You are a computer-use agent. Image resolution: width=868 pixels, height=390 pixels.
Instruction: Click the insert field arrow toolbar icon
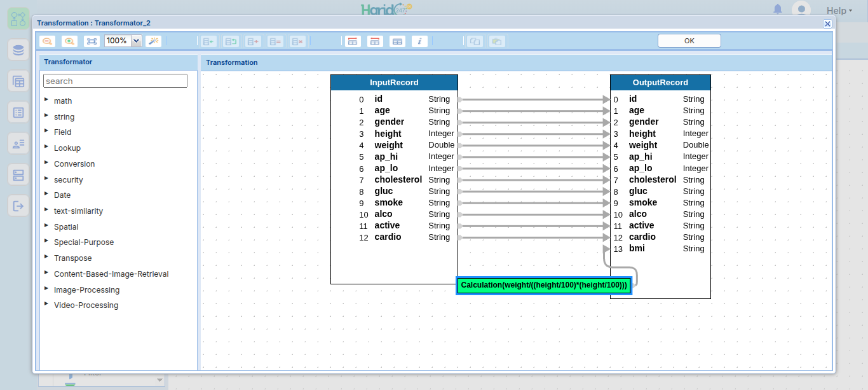[208, 41]
